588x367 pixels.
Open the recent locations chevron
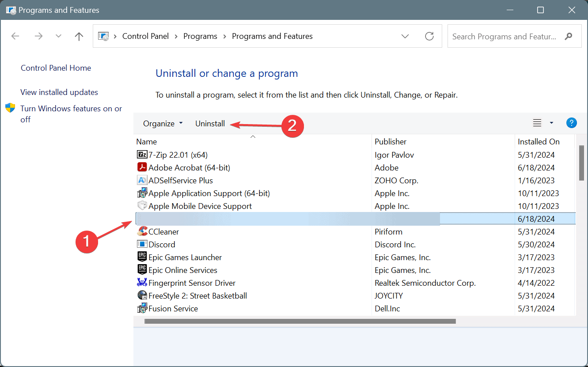click(x=59, y=36)
